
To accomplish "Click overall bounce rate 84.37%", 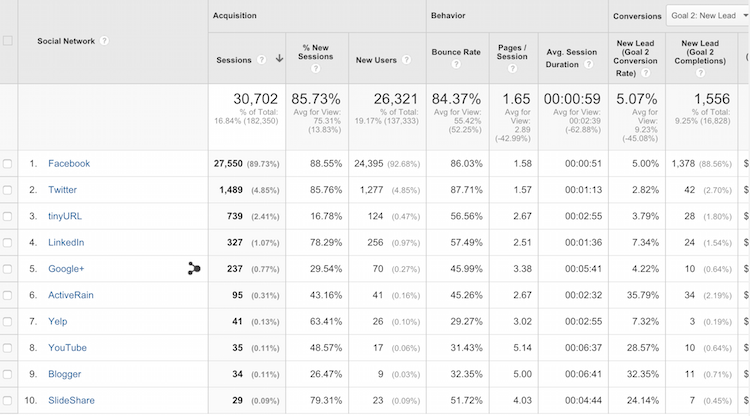I will point(456,99).
